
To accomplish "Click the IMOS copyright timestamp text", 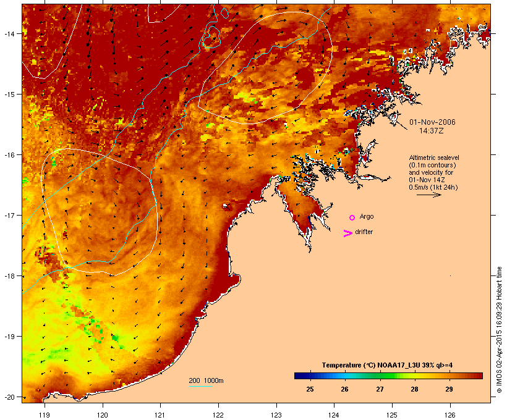I will click(x=499, y=330).
